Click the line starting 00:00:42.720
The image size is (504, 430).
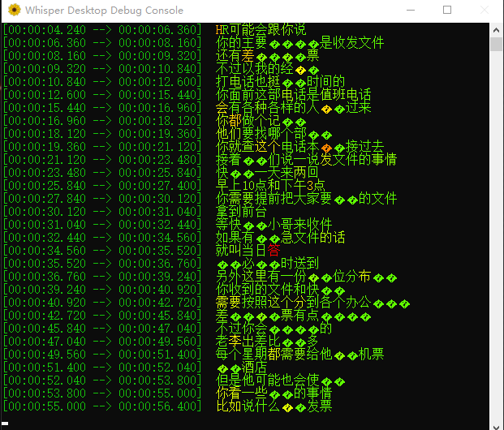(187, 316)
